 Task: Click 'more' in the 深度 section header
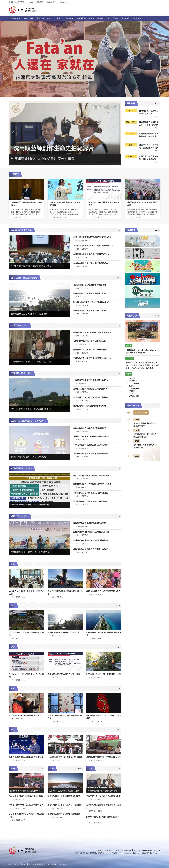(118, 606)
